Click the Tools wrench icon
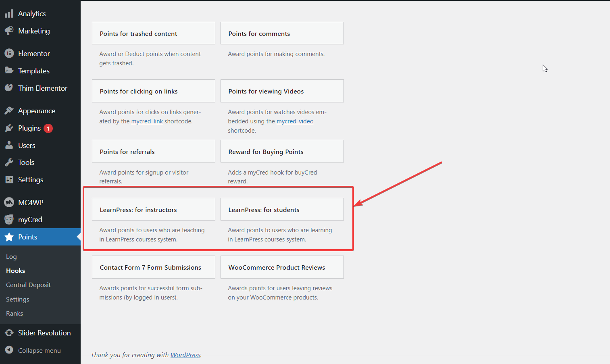Viewport: 610px width, 364px height. [x=9, y=162]
